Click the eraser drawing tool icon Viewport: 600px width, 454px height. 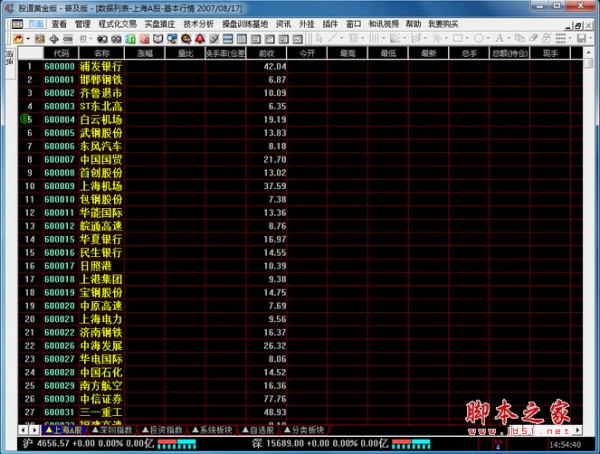pos(533,38)
